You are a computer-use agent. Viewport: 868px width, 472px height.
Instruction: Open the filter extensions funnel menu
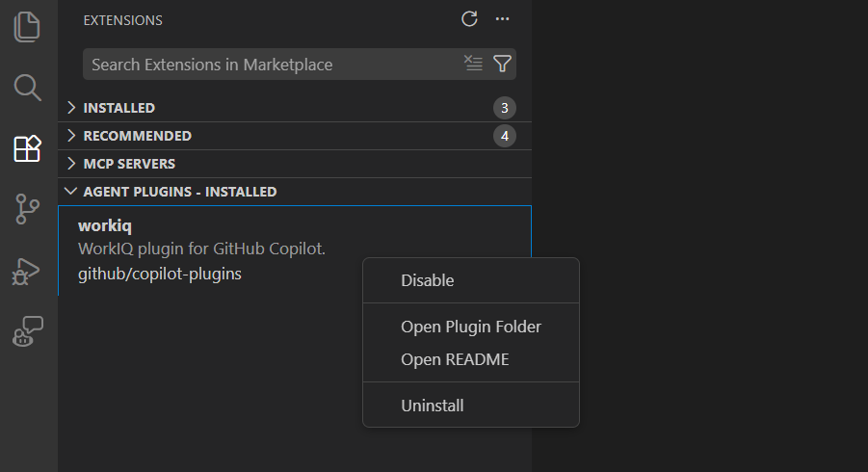pyautogui.click(x=502, y=64)
